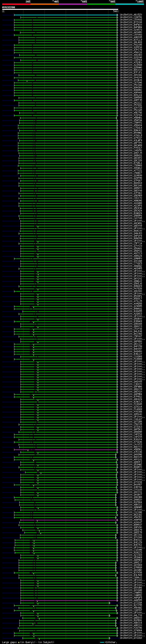Viewport: 146px width, 644px height.
Task: Select hit label UniRef100_B4FNM4
Action: pos(131,27)
